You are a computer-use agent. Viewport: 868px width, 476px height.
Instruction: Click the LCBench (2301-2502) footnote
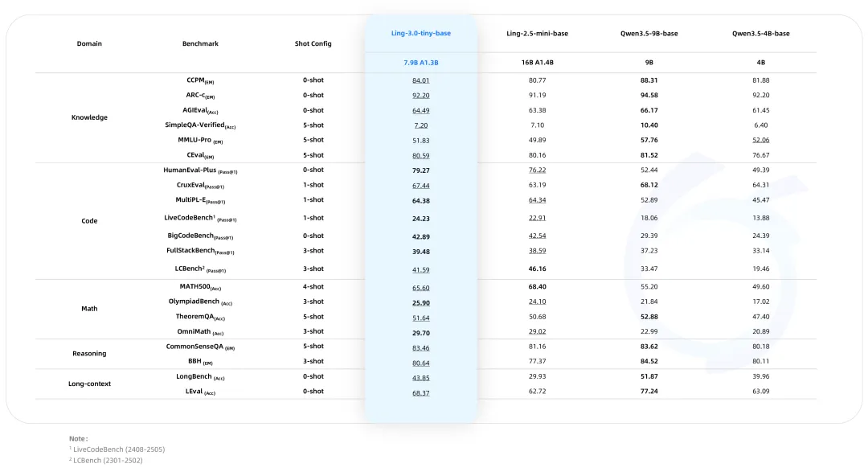[x=106, y=461]
